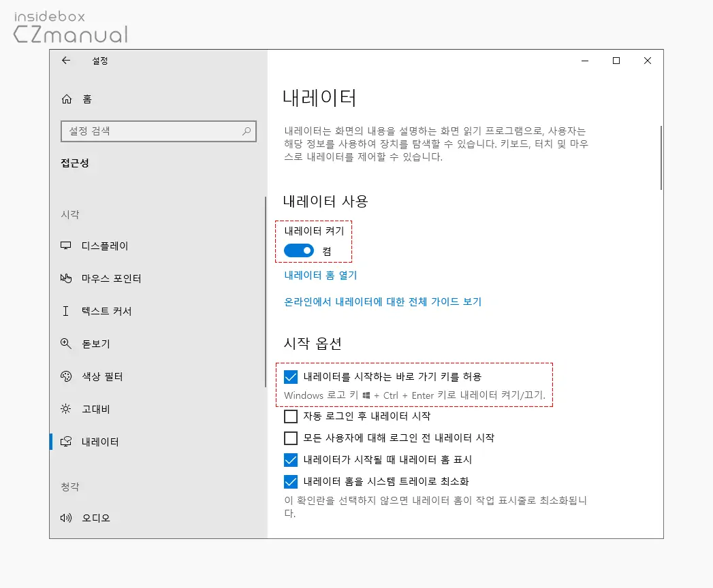
Task: Minimize the 설정 window
Action: [x=585, y=61]
